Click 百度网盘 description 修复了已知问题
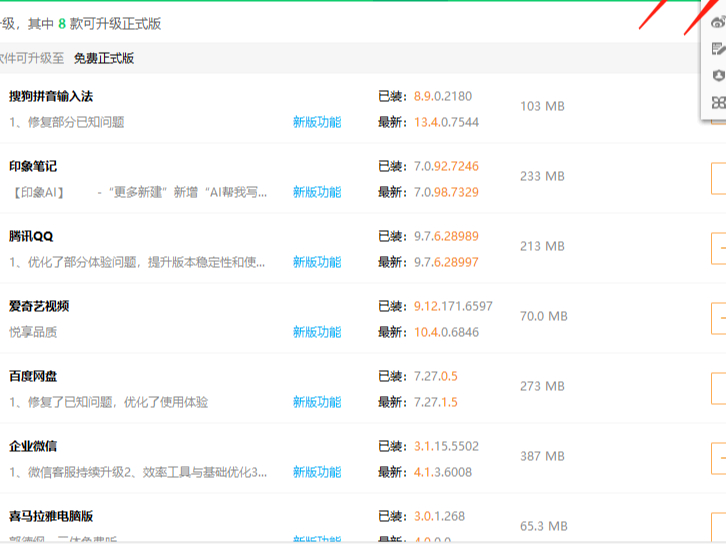Viewport: 726px width, 544px height. [x=109, y=402]
